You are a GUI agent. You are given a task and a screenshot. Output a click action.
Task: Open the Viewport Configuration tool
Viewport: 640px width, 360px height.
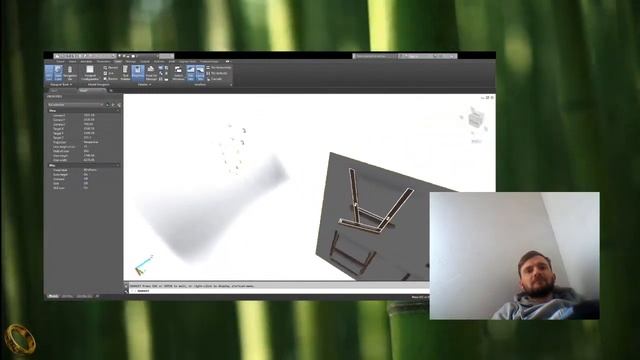[x=90, y=73]
